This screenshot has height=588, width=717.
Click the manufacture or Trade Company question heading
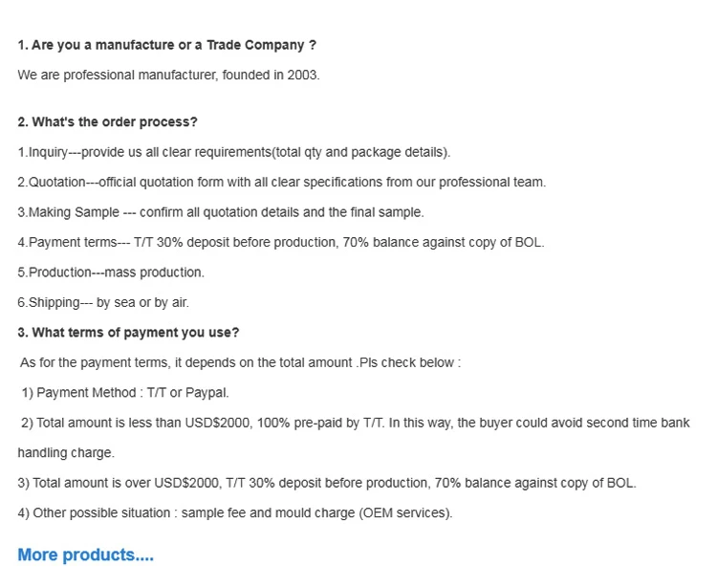pyautogui.click(x=166, y=45)
